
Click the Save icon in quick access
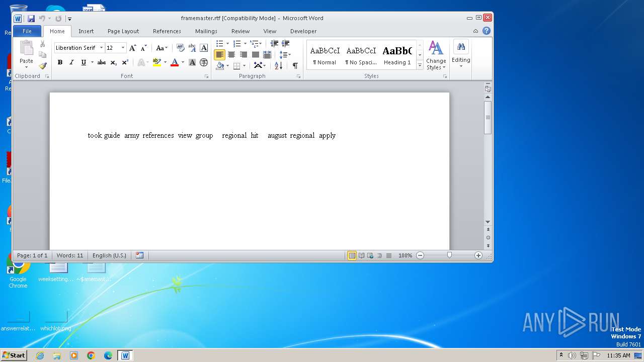click(31, 19)
